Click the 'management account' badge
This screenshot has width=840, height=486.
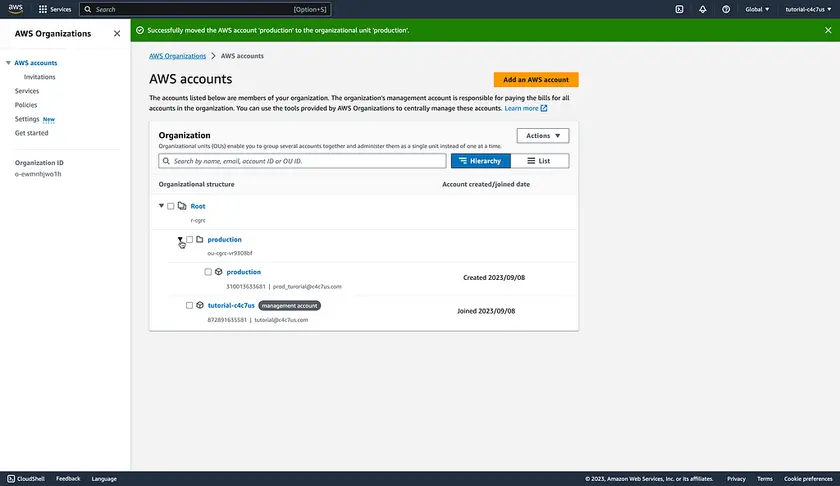pyautogui.click(x=289, y=305)
